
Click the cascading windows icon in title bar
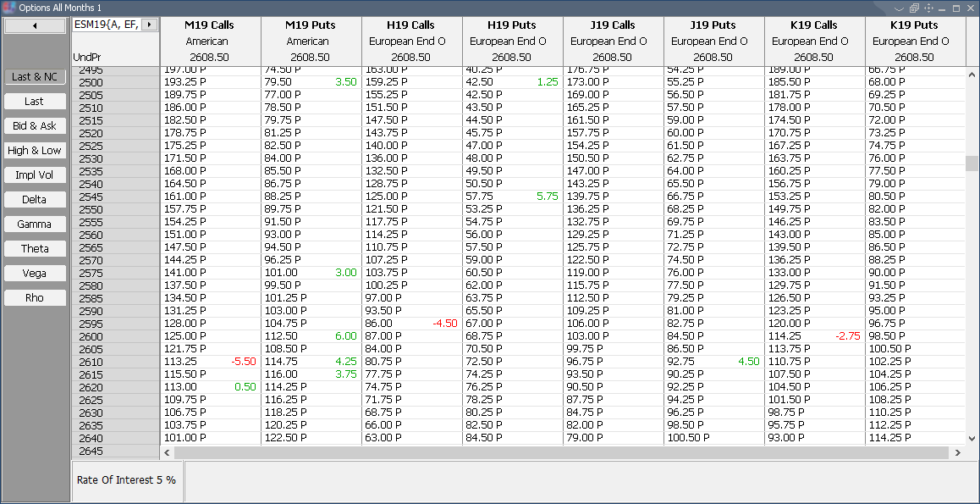click(x=914, y=8)
